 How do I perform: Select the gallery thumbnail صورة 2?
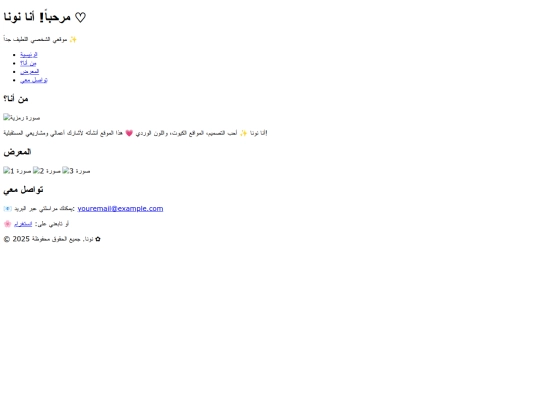(47, 171)
